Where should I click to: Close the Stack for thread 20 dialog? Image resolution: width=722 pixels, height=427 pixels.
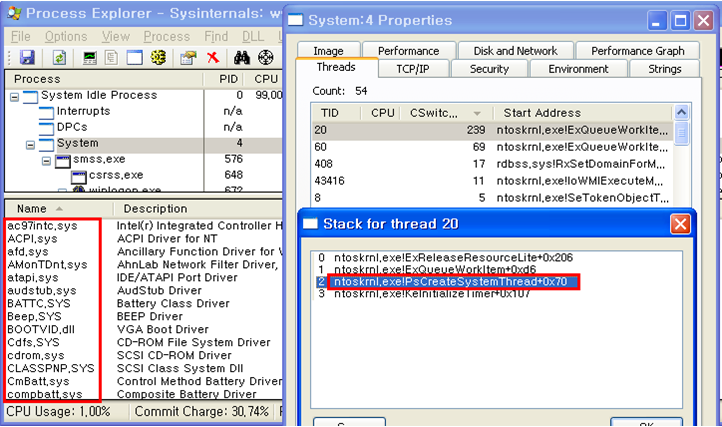coord(680,224)
